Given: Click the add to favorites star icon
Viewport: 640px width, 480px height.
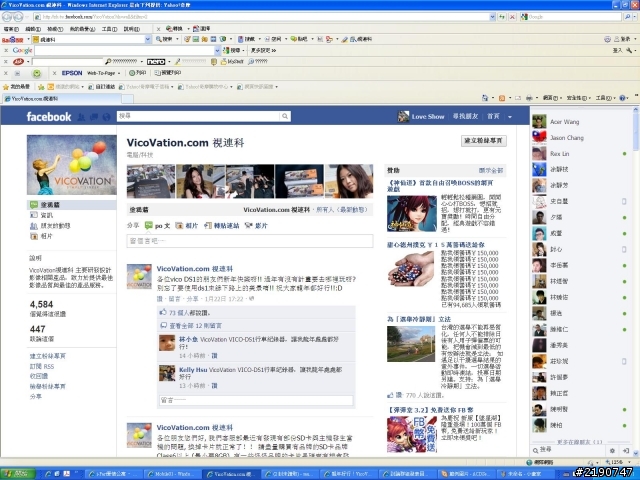Looking at the screenshot, I should pyautogui.click(x=41, y=87).
